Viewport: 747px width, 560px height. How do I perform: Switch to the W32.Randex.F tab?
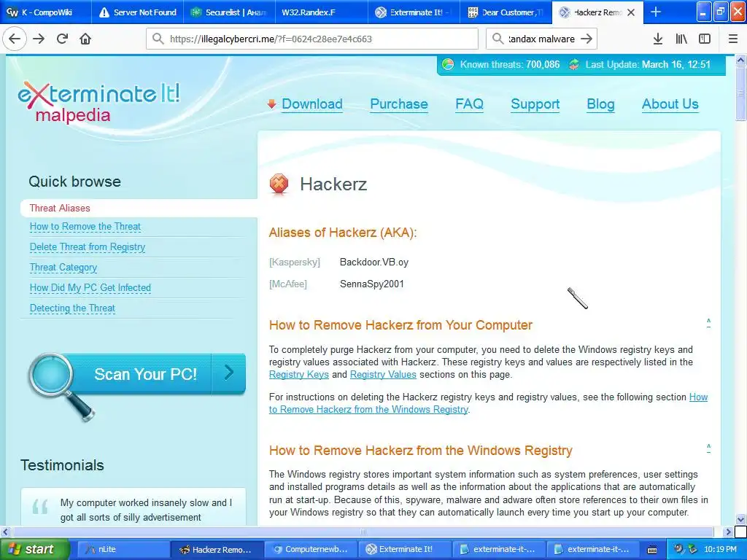321,12
